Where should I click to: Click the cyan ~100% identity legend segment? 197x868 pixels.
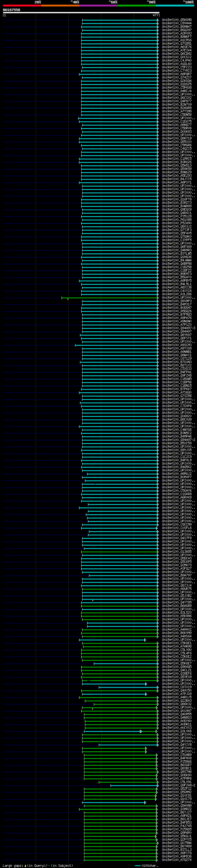tap(175, 6)
